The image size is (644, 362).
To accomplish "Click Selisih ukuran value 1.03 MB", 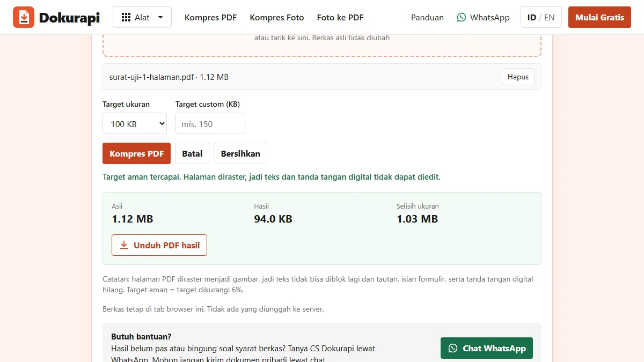I will pos(418,219).
